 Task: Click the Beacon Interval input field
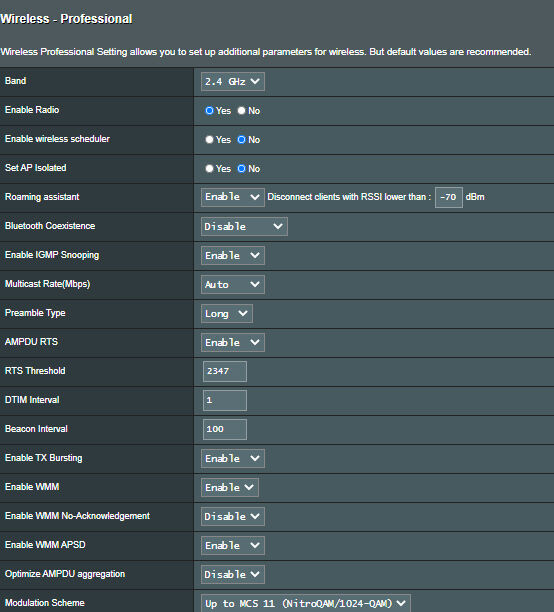pyautogui.click(x=225, y=429)
